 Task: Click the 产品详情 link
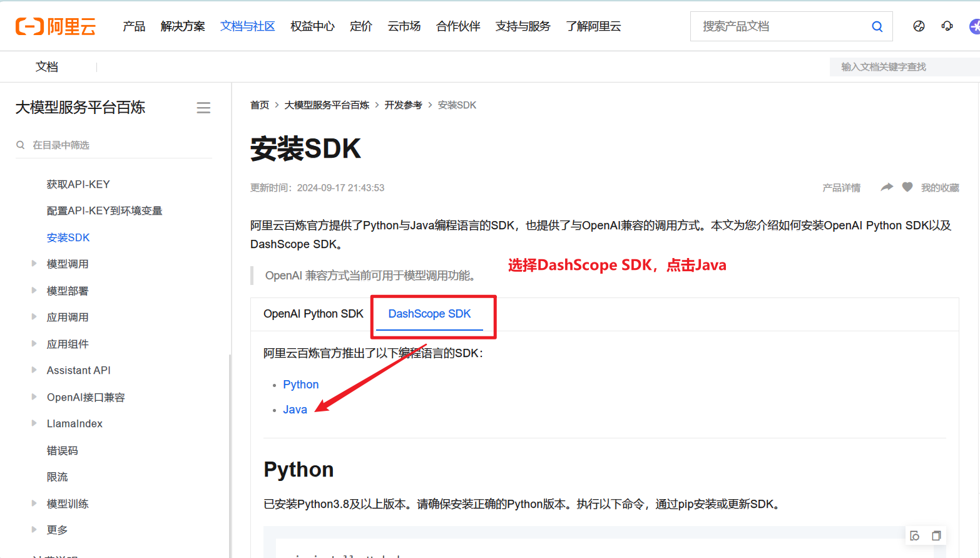pyautogui.click(x=841, y=188)
